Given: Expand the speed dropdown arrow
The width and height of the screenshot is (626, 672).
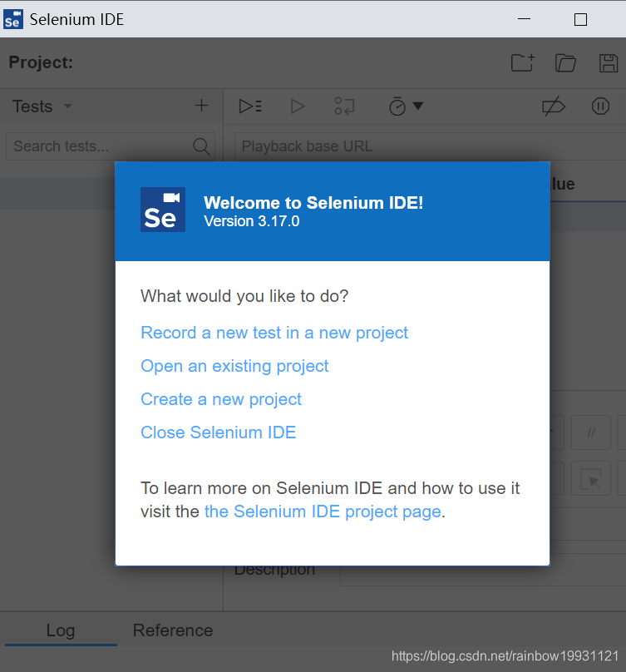Looking at the screenshot, I should coord(418,106).
